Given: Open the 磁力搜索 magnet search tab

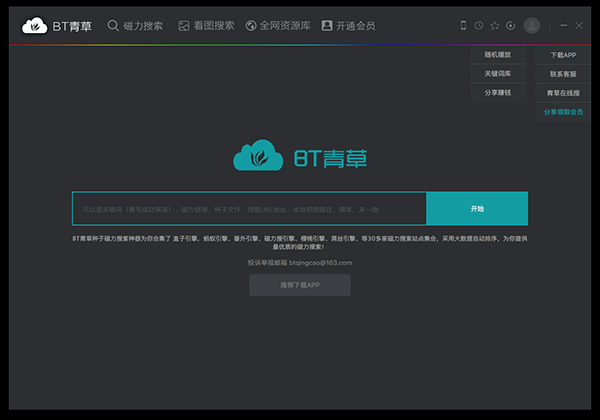Looking at the screenshot, I should click(x=135, y=26).
